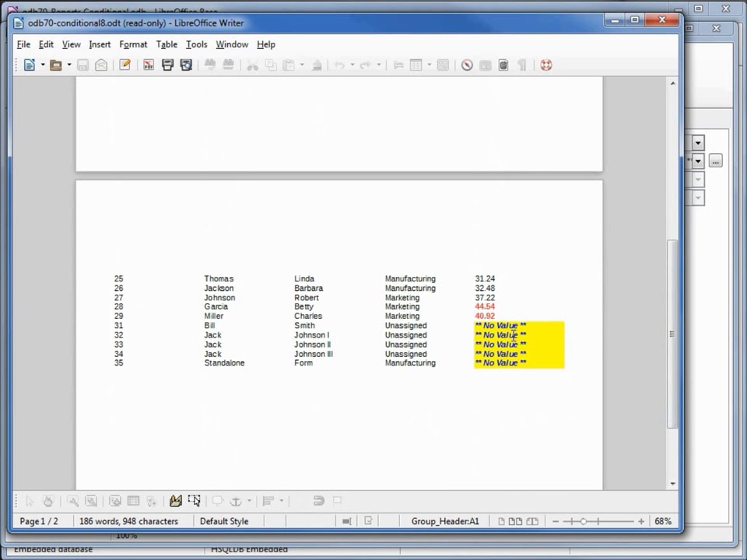Click the Data Sources icon
747x560 pixels.
click(503, 65)
